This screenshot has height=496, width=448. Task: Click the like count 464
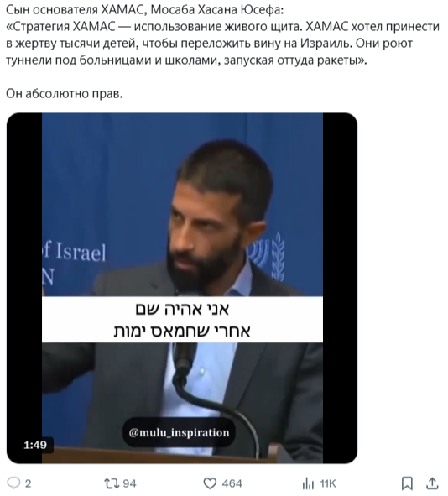(x=232, y=483)
